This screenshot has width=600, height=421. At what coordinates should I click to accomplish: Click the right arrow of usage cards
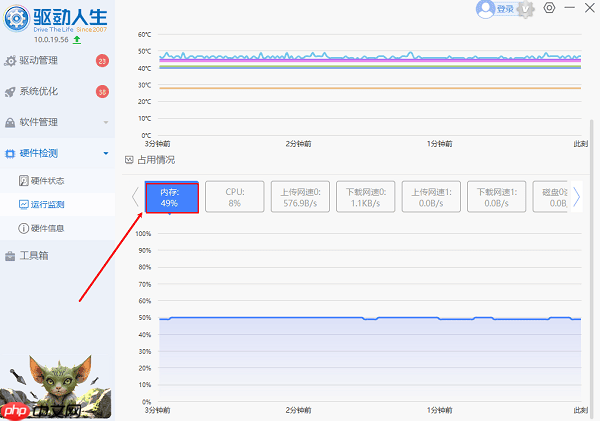point(577,197)
